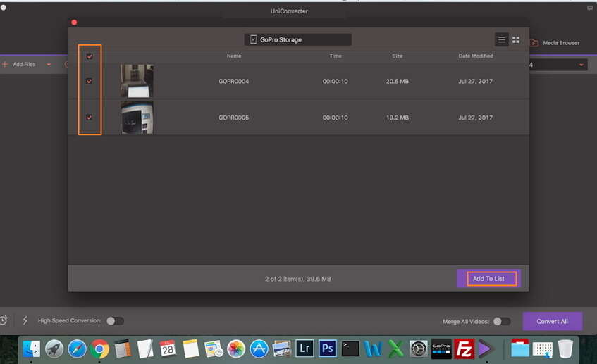Open System Preferences from the dock

tap(419, 349)
